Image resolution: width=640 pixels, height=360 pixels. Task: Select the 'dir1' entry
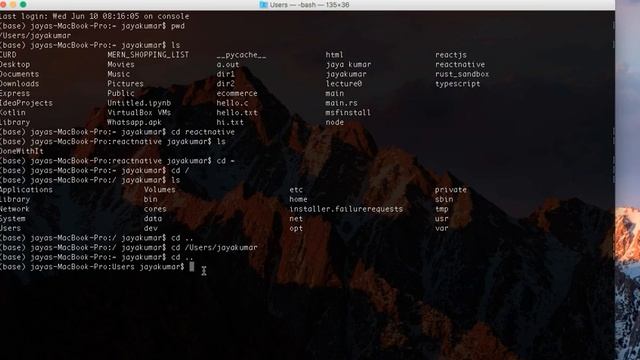tap(225, 74)
